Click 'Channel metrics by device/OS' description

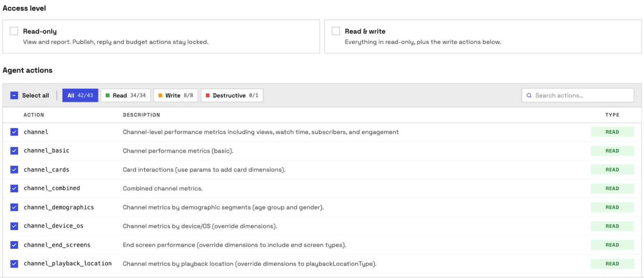[x=200, y=226]
